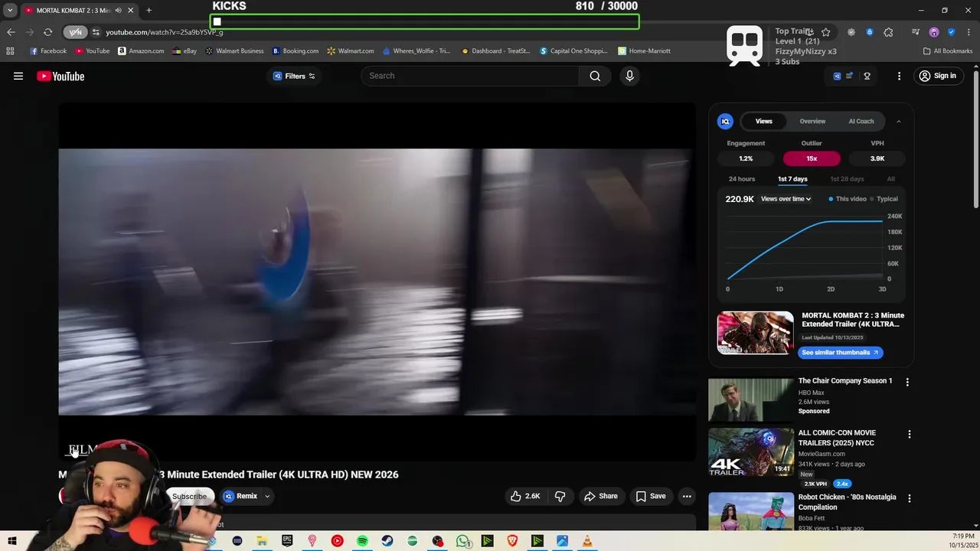Share the video
The image size is (980, 551).
click(601, 496)
